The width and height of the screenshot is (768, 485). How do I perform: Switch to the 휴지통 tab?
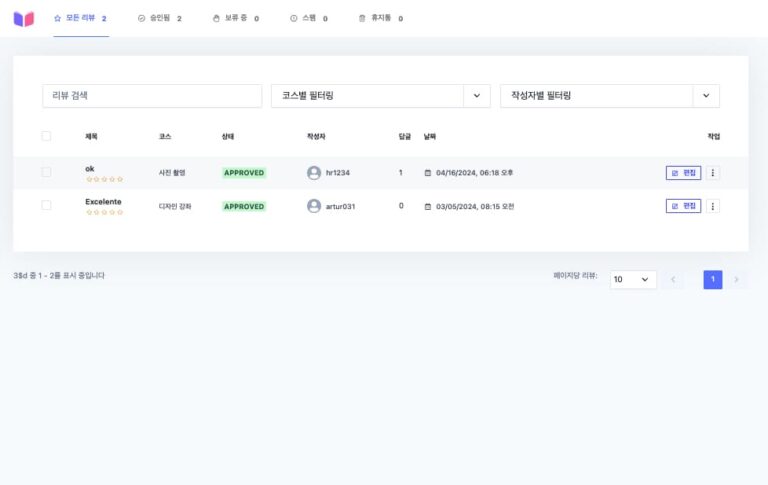pos(380,18)
